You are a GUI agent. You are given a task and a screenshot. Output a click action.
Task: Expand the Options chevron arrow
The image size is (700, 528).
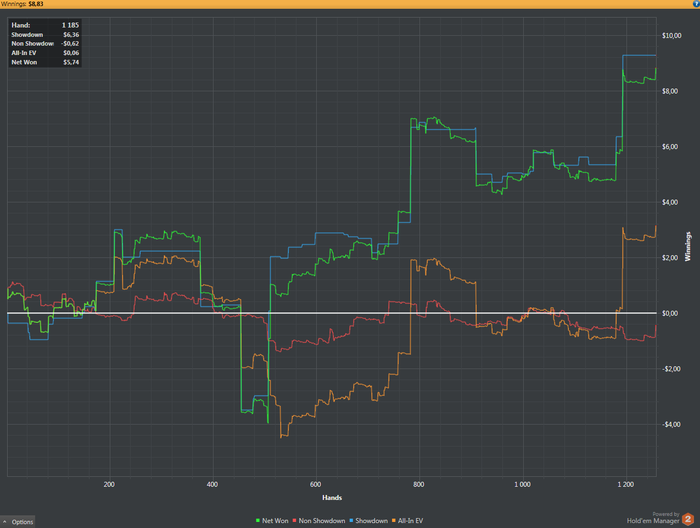4,522
